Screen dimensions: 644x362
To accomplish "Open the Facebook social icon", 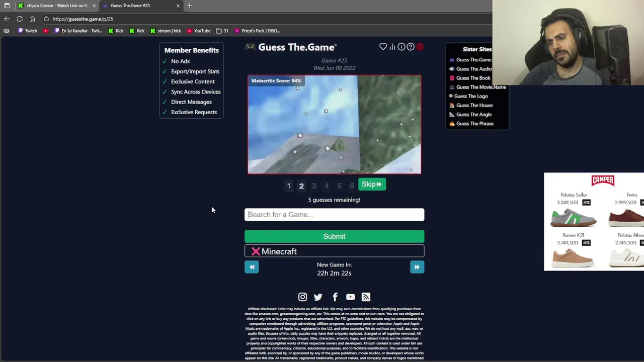I will [x=335, y=297].
